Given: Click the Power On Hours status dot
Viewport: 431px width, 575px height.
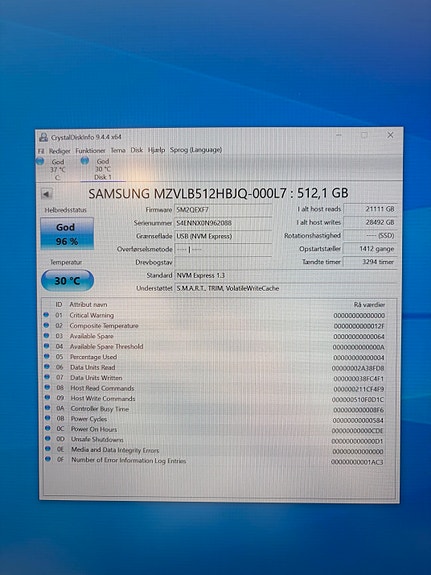Looking at the screenshot, I should [47, 428].
